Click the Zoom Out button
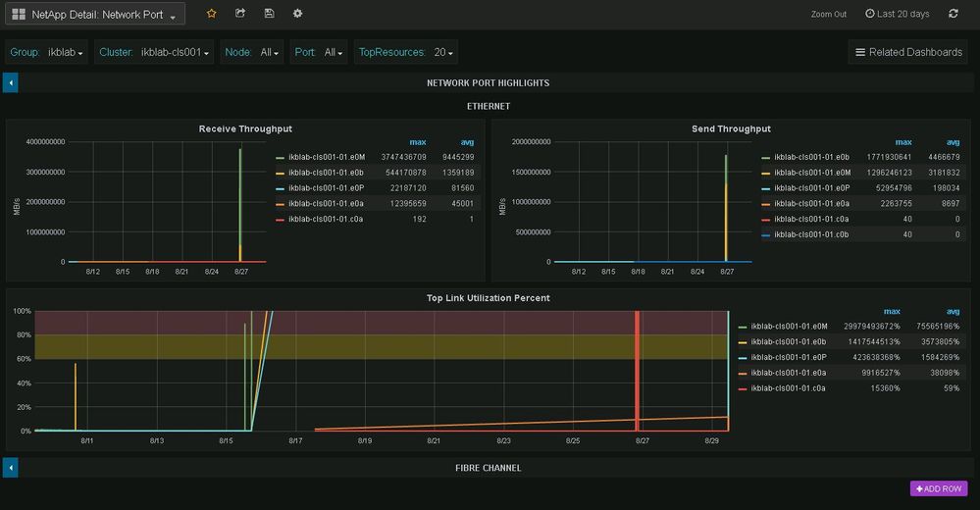The width and height of the screenshot is (980, 510). pyautogui.click(x=828, y=15)
